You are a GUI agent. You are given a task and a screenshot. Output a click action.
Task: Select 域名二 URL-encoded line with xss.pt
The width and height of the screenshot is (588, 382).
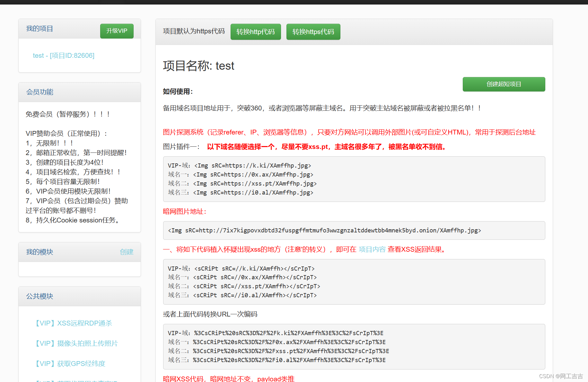tap(279, 351)
